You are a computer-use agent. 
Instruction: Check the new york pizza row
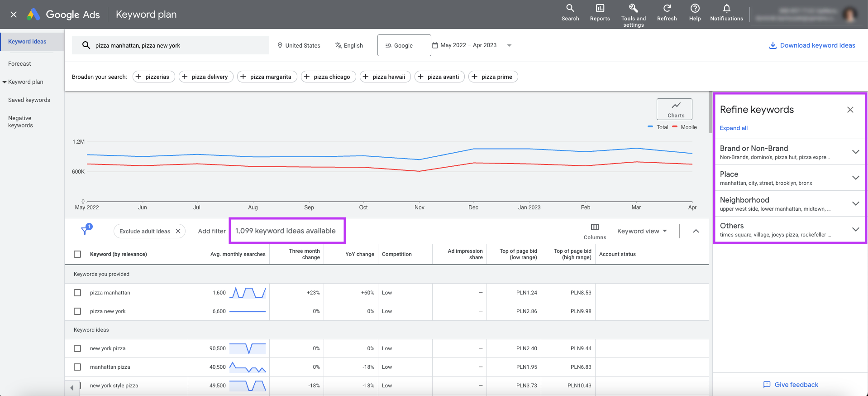[77, 348]
